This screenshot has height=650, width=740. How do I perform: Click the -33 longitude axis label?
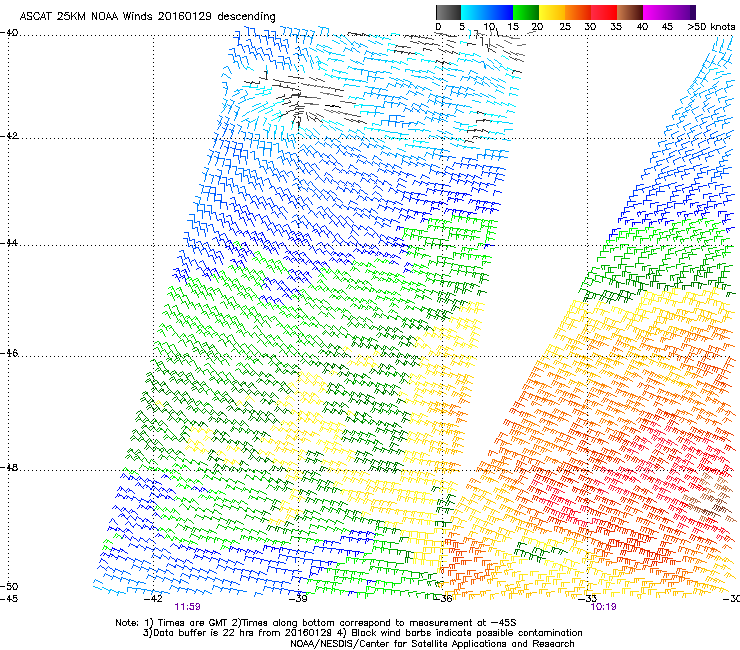coord(587,599)
